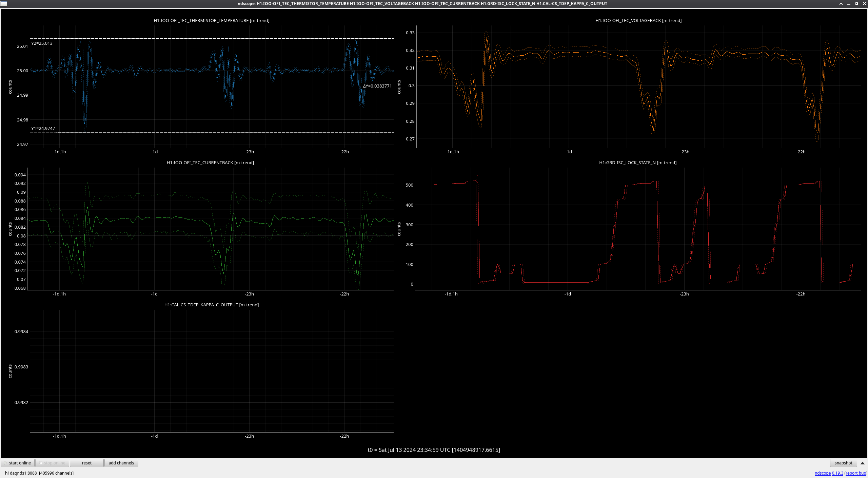Click the 0.33 label on the voltageback axis
This screenshot has height=478, width=868.
410,33
